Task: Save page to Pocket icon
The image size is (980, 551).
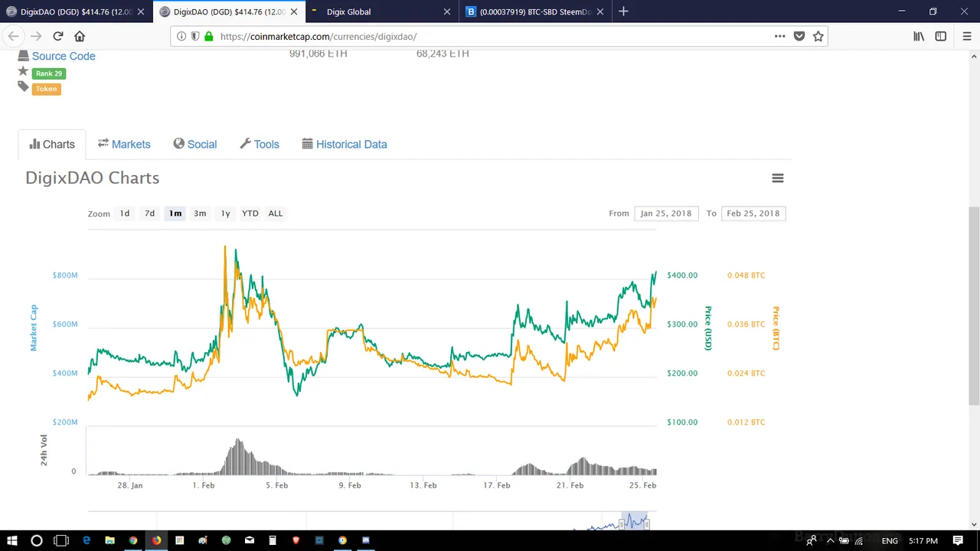Action: point(799,36)
